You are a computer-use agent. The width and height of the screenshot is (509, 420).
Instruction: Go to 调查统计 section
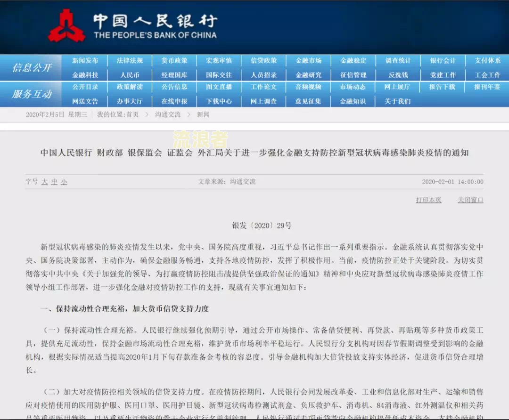click(x=398, y=61)
